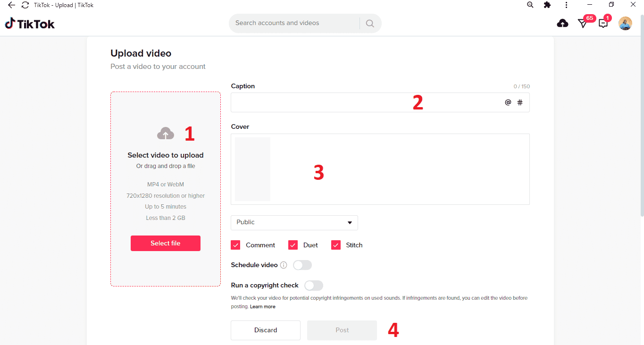The width and height of the screenshot is (644, 345).
Task: Click the Select video to upload text
Action: 166,155
